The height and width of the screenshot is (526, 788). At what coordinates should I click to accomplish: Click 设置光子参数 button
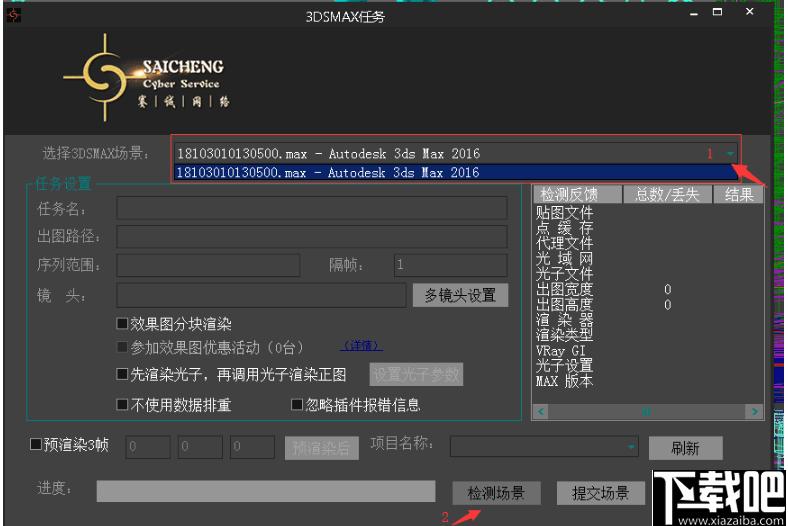(x=416, y=375)
